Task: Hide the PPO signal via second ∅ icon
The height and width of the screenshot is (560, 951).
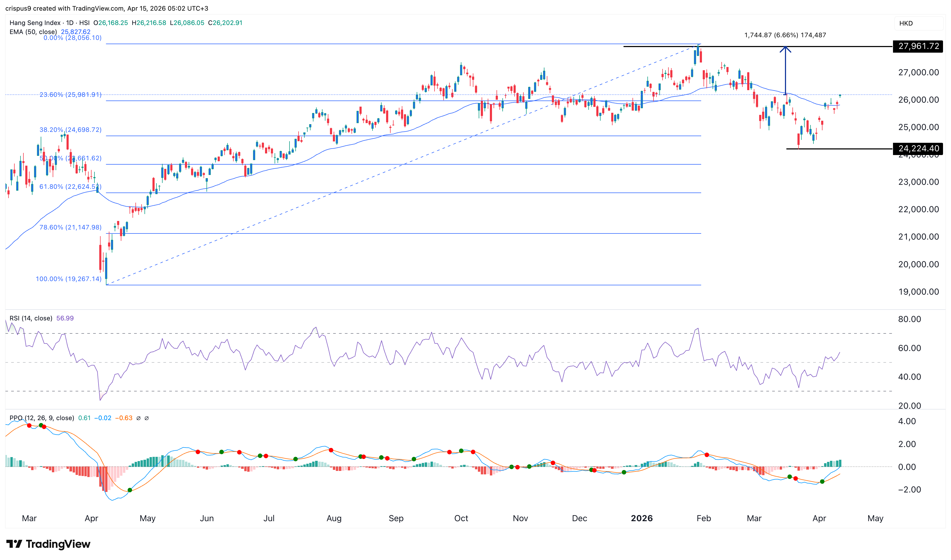Action: (147, 418)
